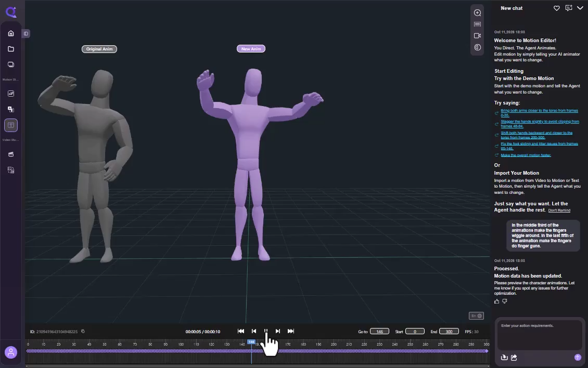
Task: Click the video camera viewport icon
Action: click(x=477, y=35)
